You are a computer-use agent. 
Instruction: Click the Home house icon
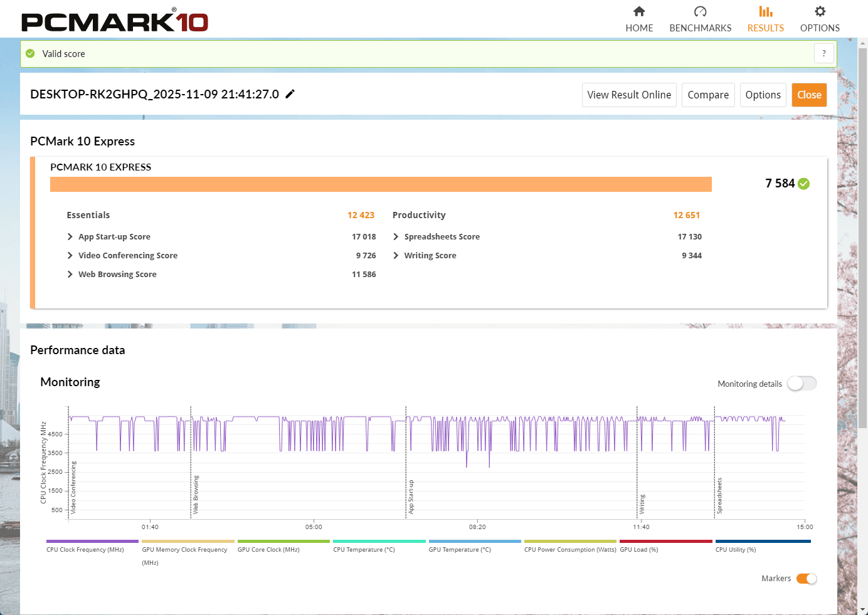[639, 11]
